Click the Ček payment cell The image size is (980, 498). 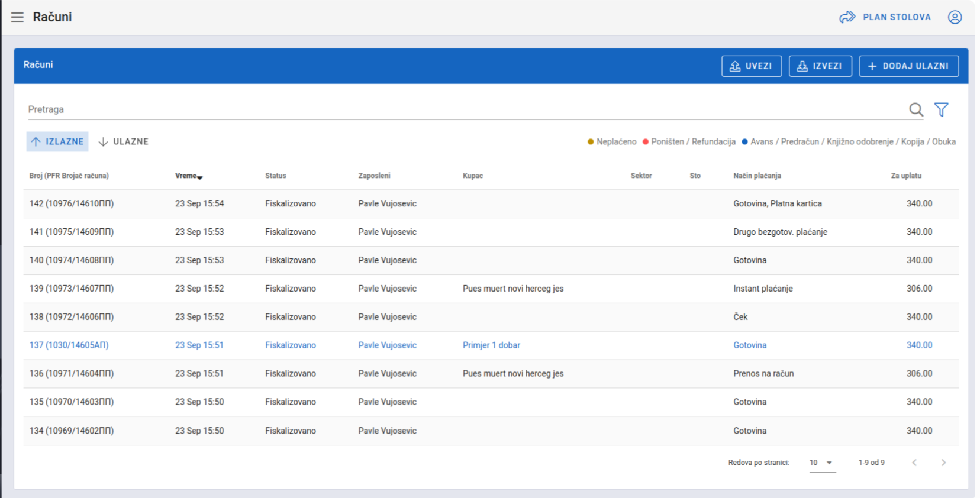point(740,317)
